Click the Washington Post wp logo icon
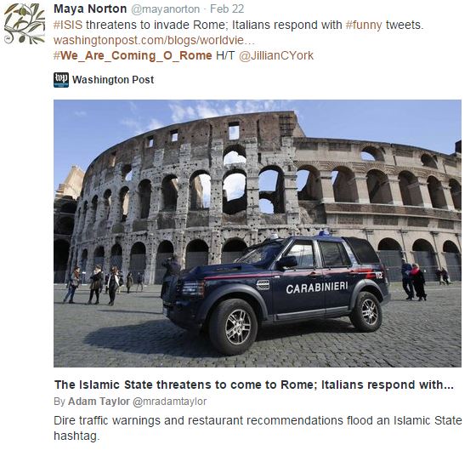 tap(61, 80)
